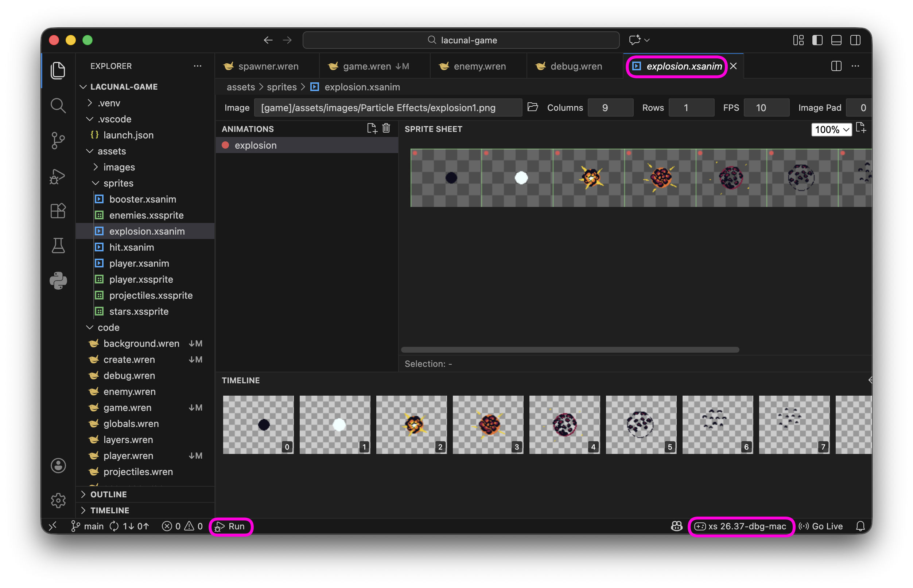Click the Rows value field
Image resolution: width=913 pixels, height=588 pixels.
tap(691, 108)
